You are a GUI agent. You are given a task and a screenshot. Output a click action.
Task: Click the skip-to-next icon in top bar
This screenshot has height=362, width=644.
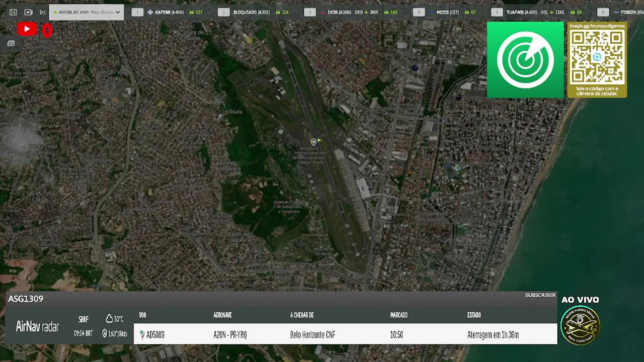(x=42, y=12)
